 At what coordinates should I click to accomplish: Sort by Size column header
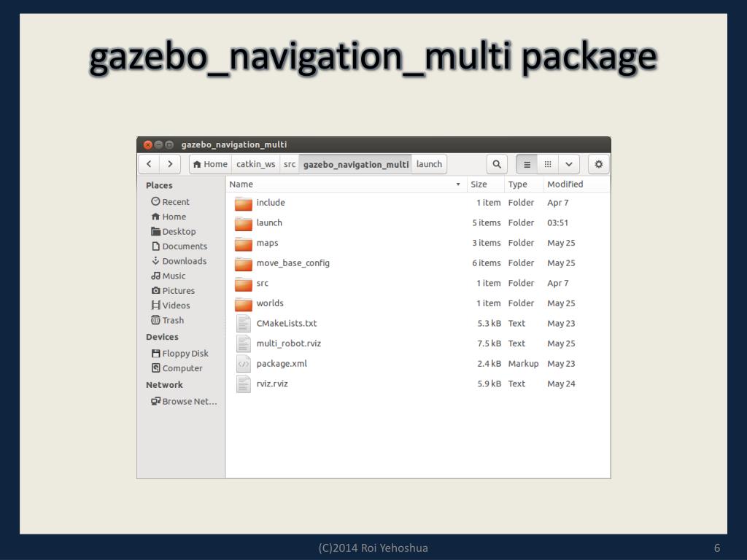[485, 184]
